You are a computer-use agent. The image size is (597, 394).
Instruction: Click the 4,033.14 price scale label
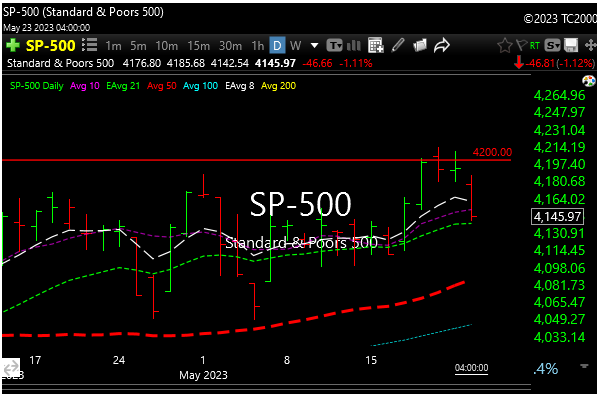(x=559, y=337)
